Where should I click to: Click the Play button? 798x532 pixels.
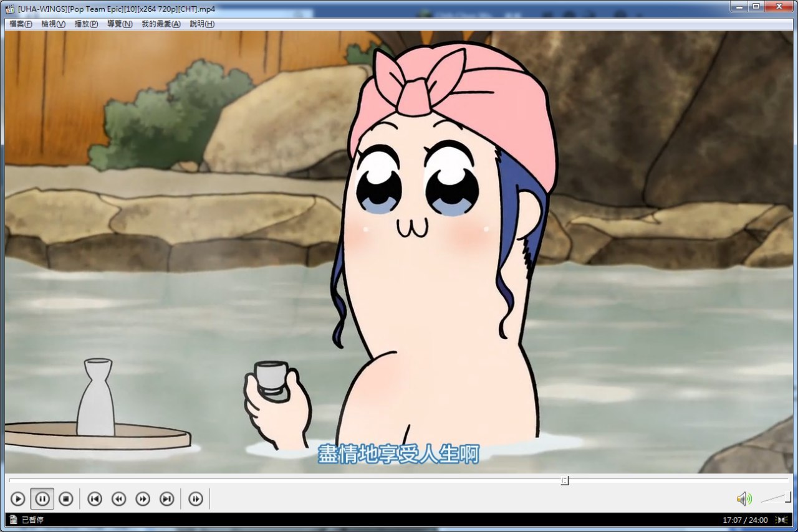pos(18,499)
